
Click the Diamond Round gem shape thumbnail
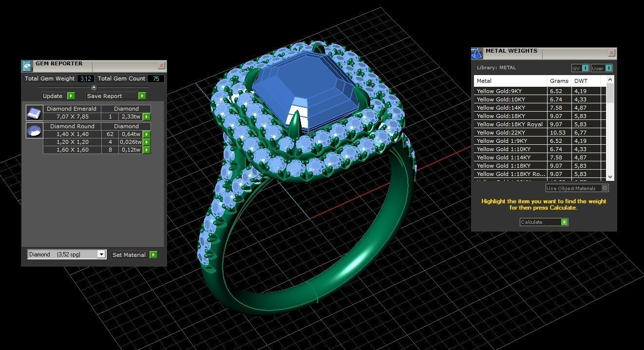point(34,131)
